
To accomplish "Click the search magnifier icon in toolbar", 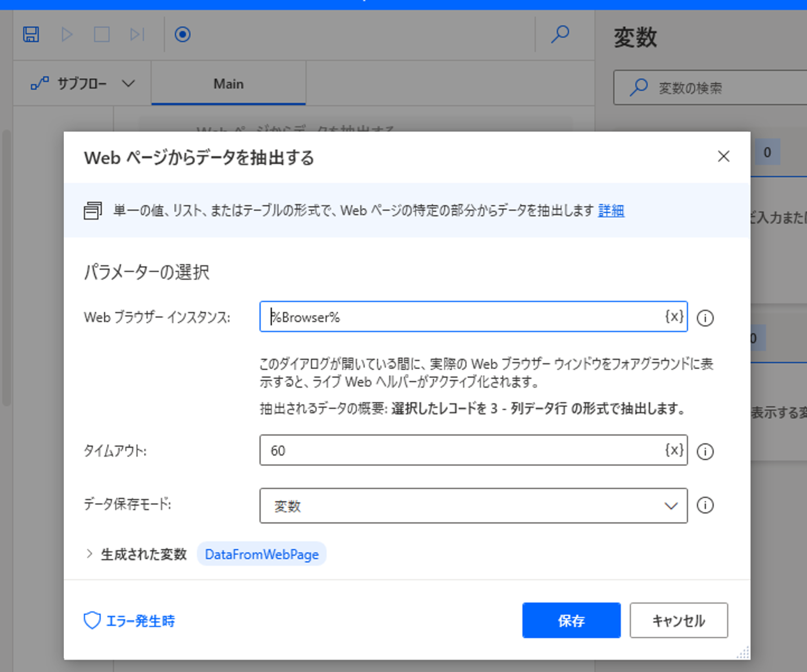I will pyautogui.click(x=560, y=34).
